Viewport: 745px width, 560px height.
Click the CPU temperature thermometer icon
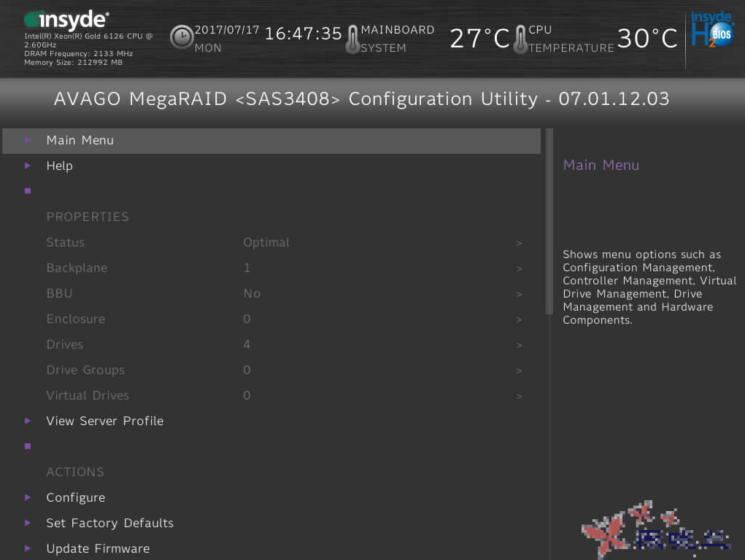[521, 39]
